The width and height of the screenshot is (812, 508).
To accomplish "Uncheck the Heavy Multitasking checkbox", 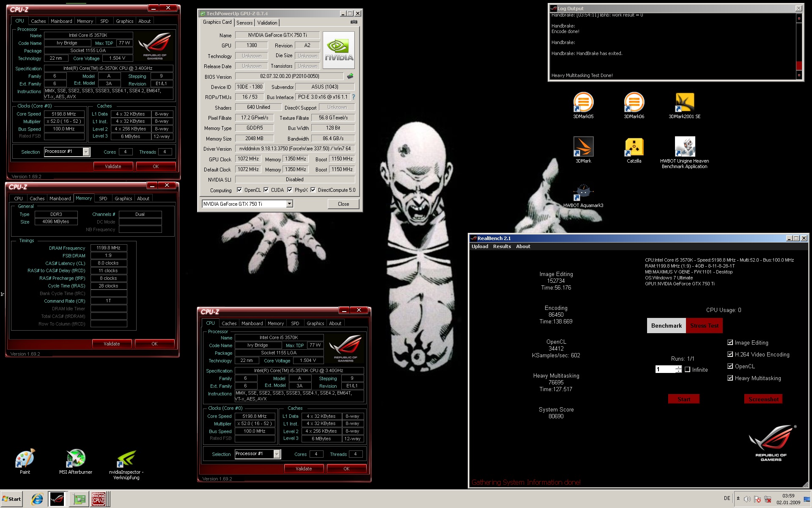I will point(730,378).
